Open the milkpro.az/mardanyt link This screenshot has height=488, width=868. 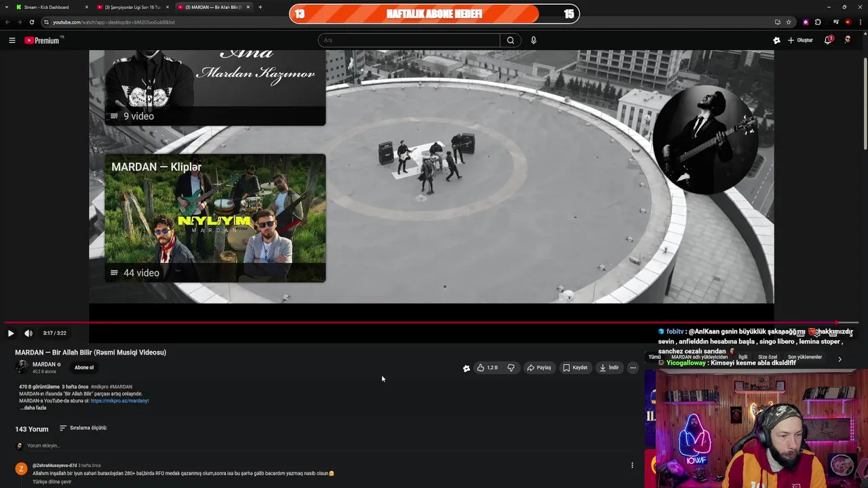(119, 401)
